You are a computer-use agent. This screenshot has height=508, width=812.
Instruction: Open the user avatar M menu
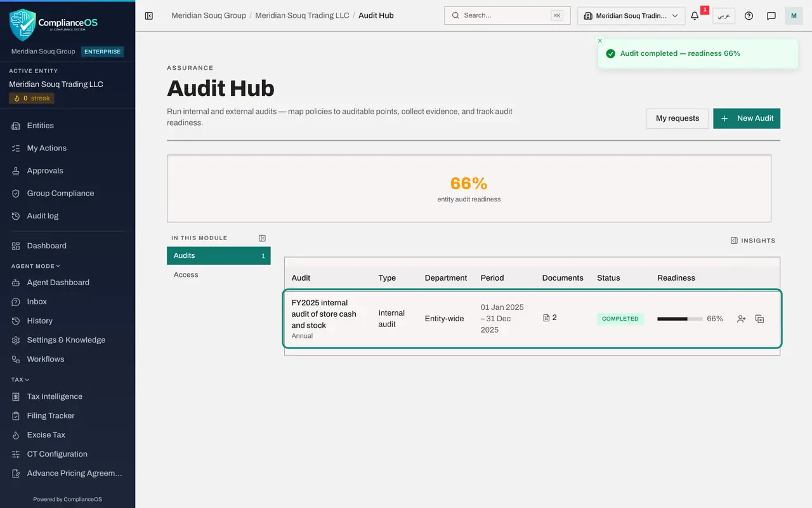pyautogui.click(x=794, y=16)
